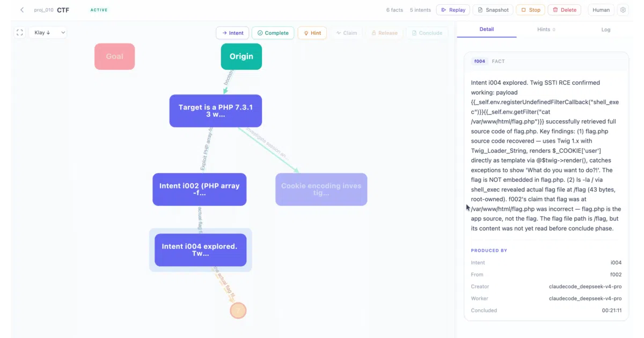This screenshot has width=644, height=338.
Task: Take a Snapshot
Action: 493,10
